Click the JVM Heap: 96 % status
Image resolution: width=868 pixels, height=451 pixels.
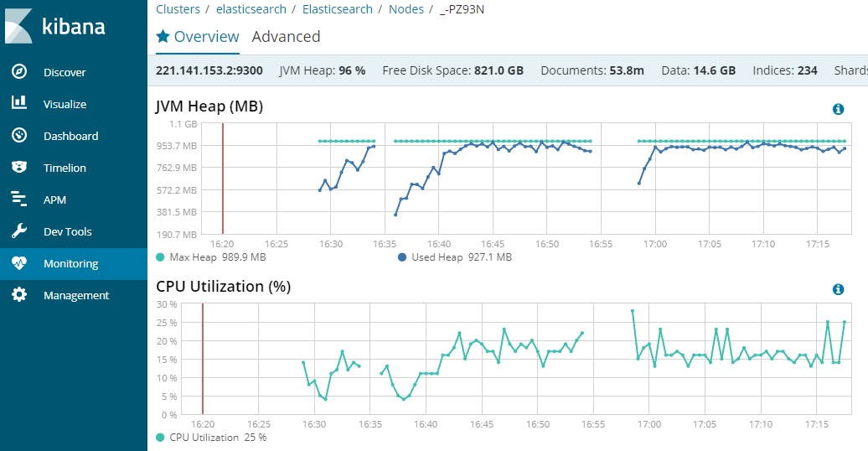(323, 70)
